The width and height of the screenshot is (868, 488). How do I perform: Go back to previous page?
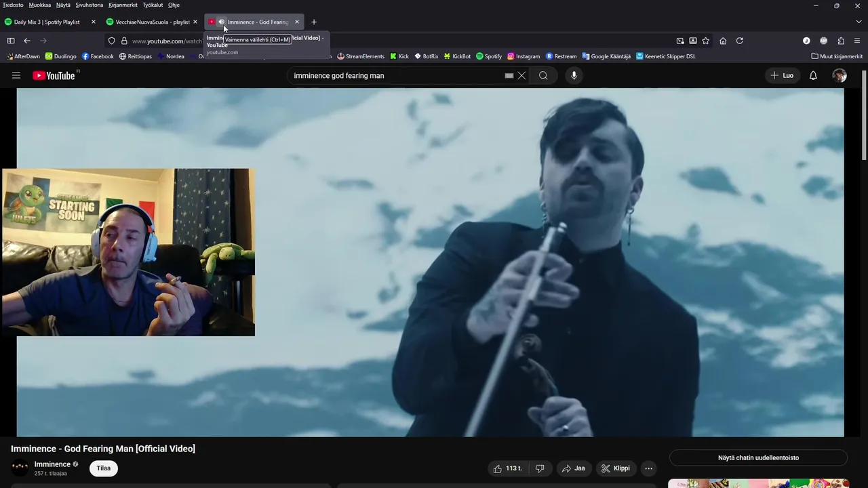click(27, 41)
